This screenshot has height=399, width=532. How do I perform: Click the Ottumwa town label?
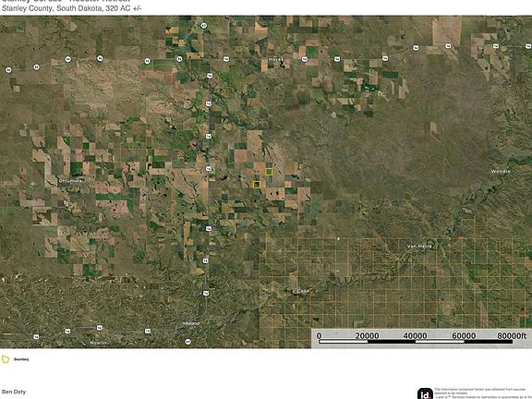click(x=70, y=181)
